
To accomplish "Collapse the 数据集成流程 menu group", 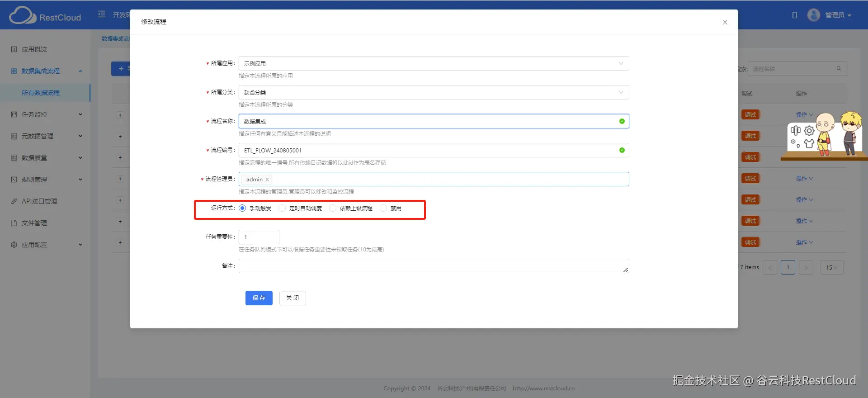I will click(x=80, y=71).
